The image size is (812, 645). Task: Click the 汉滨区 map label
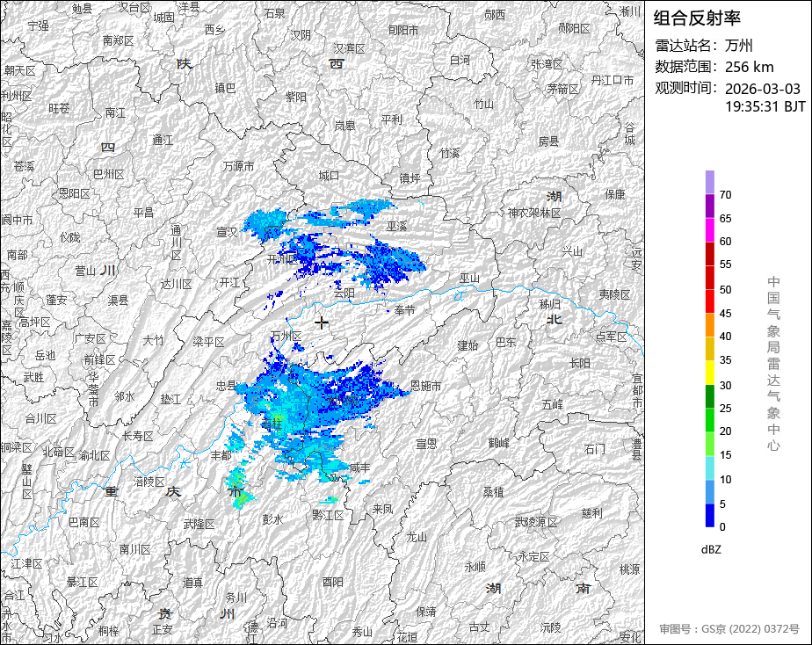point(350,48)
